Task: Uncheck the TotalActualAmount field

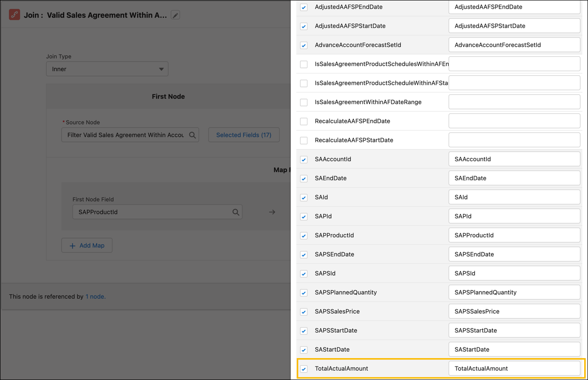Action: 304,368
